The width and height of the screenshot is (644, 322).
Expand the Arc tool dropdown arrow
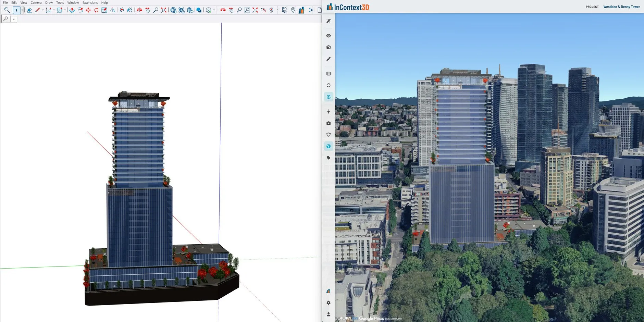(54, 10)
